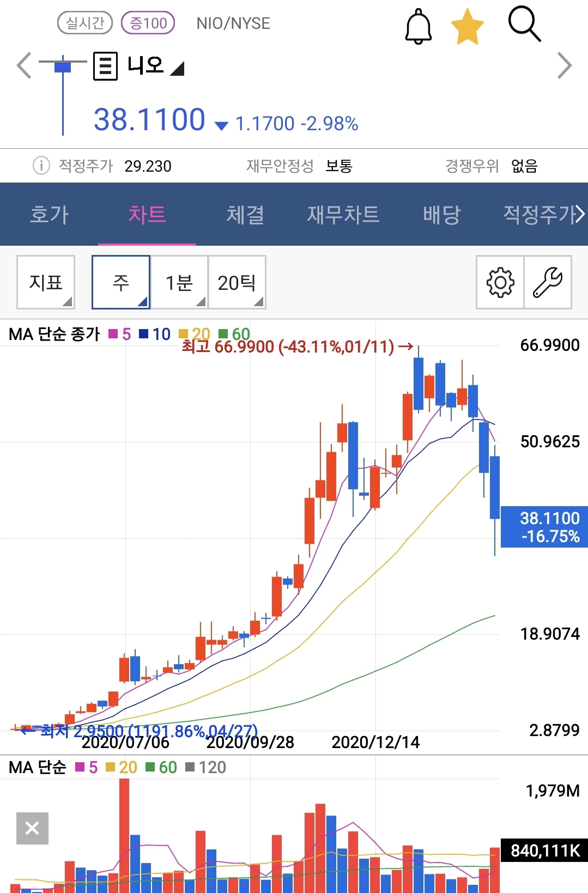This screenshot has height=893, width=588.
Task: Close the panel with gray X button
Action: (x=32, y=828)
